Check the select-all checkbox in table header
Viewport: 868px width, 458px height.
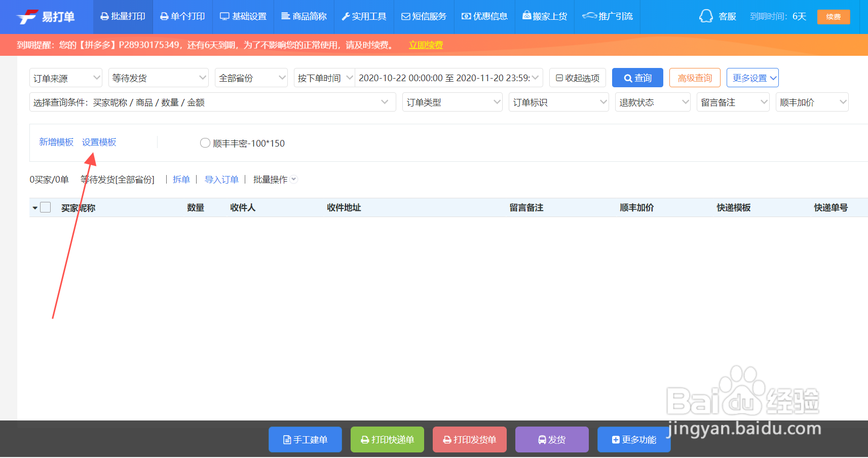point(45,207)
